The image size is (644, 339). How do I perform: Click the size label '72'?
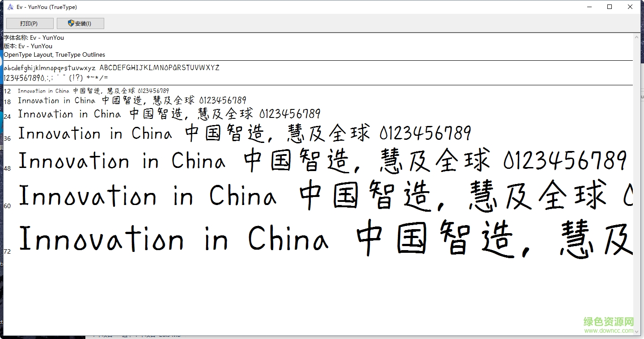(7, 251)
